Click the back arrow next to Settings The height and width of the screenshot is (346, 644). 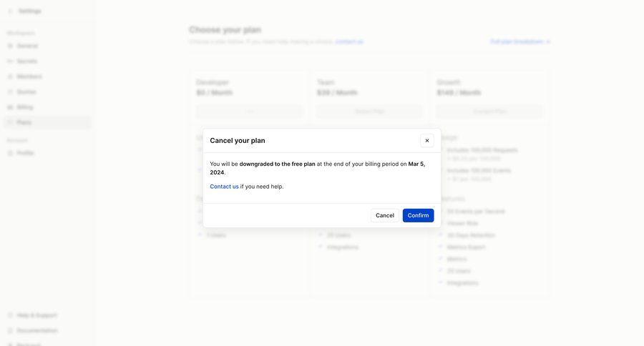coord(10,11)
